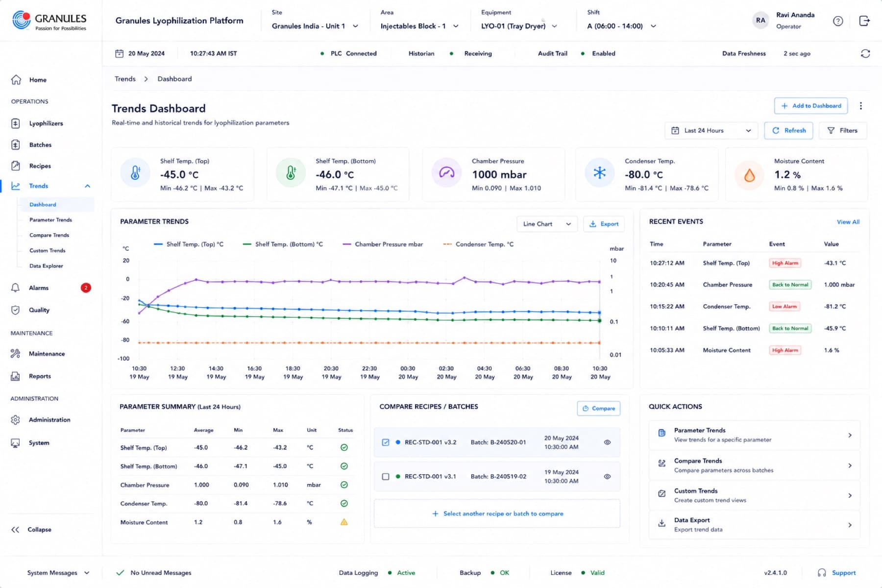
Task: Click the Quality shield icon
Action: tap(16, 310)
